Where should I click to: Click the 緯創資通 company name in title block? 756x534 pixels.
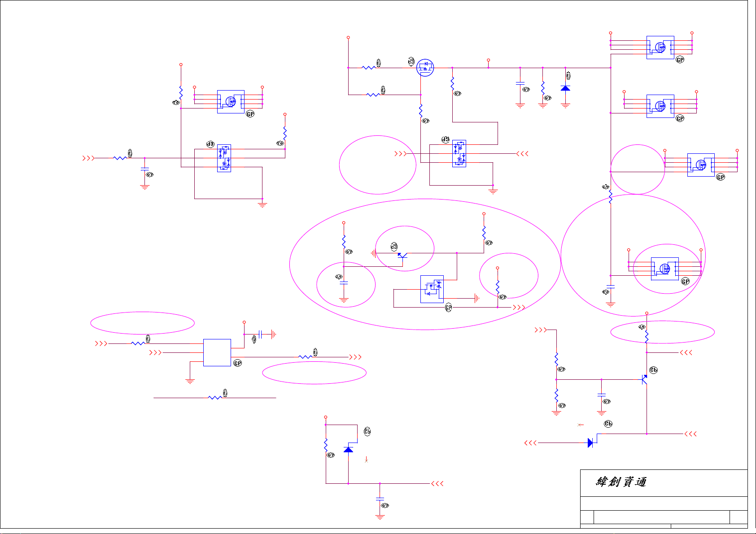pyautogui.click(x=621, y=482)
